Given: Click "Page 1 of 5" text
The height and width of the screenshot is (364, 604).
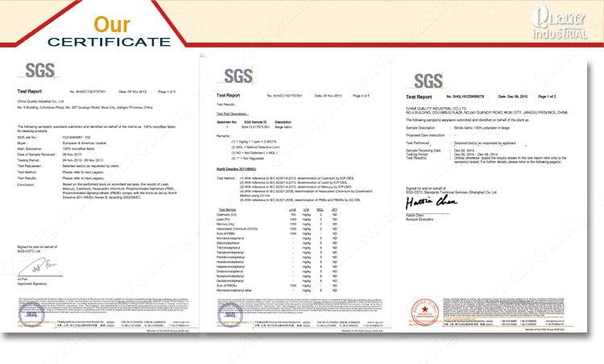Looking at the screenshot, I should [x=167, y=92].
